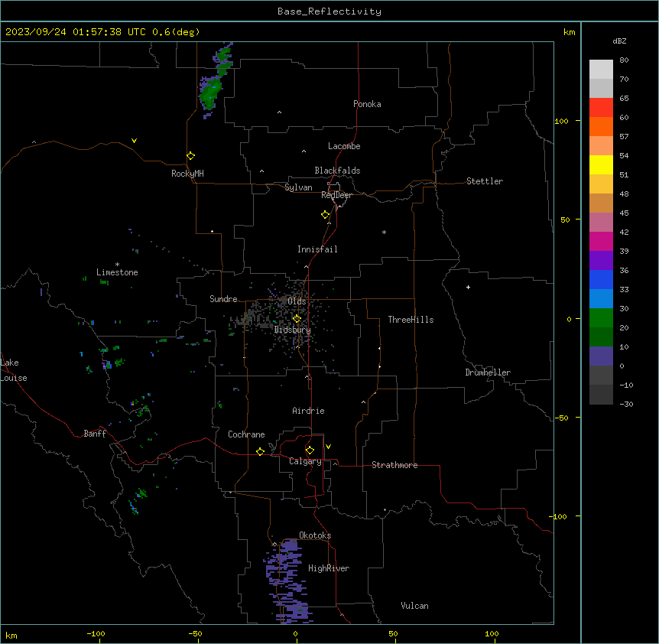Click the white asterisk marker east of Innisfail
Image resolution: width=659 pixels, height=644 pixels.
(x=384, y=232)
